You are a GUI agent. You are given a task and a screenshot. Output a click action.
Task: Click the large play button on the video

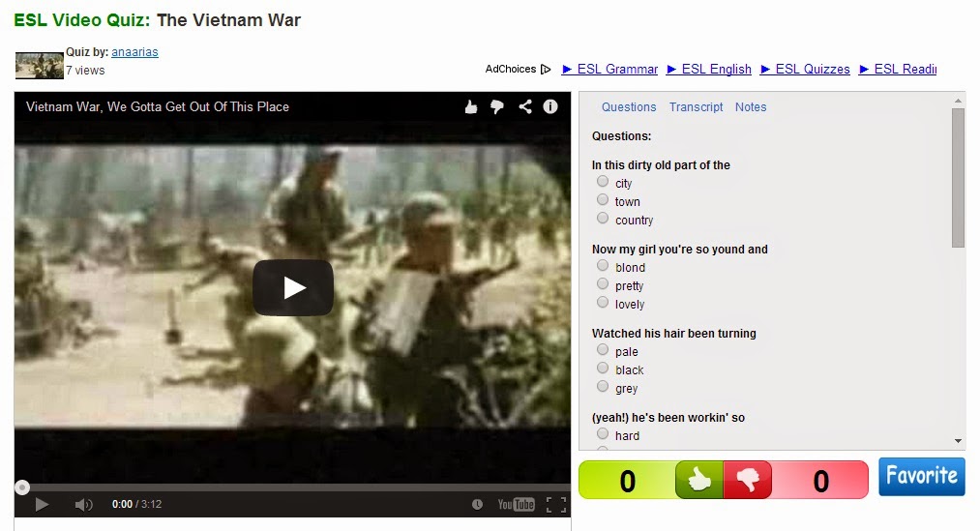(x=292, y=288)
